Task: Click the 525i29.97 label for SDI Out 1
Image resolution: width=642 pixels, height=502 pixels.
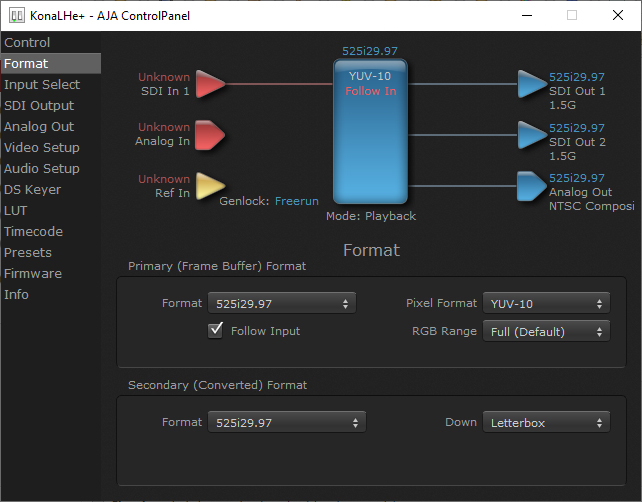Action: click(x=576, y=77)
